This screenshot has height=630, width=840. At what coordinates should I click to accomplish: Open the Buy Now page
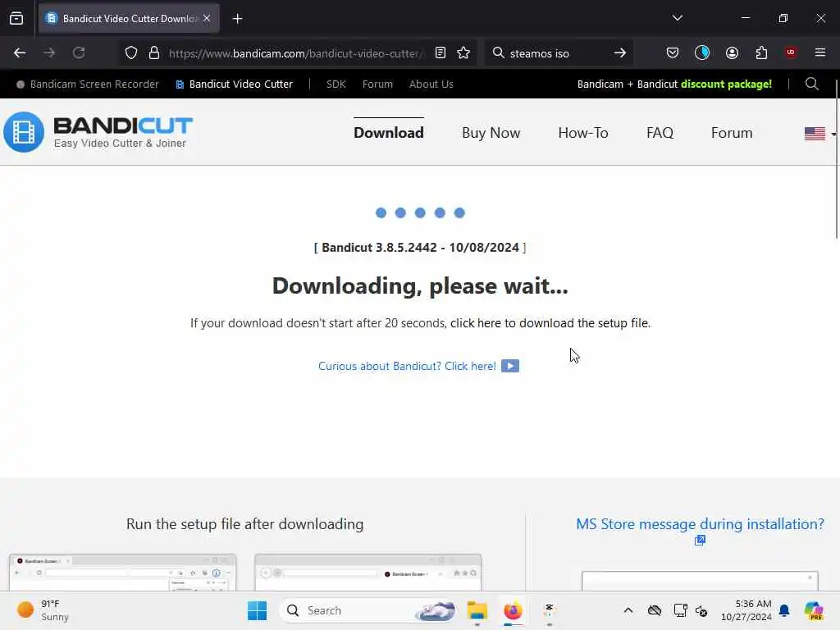click(491, 133)
